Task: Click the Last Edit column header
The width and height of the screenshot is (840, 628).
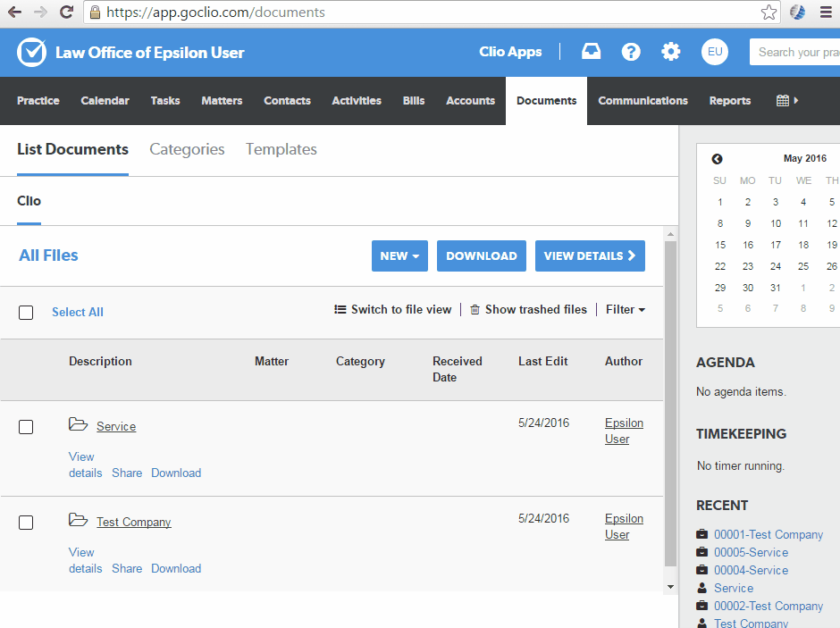Action: (x=542, y=362)
